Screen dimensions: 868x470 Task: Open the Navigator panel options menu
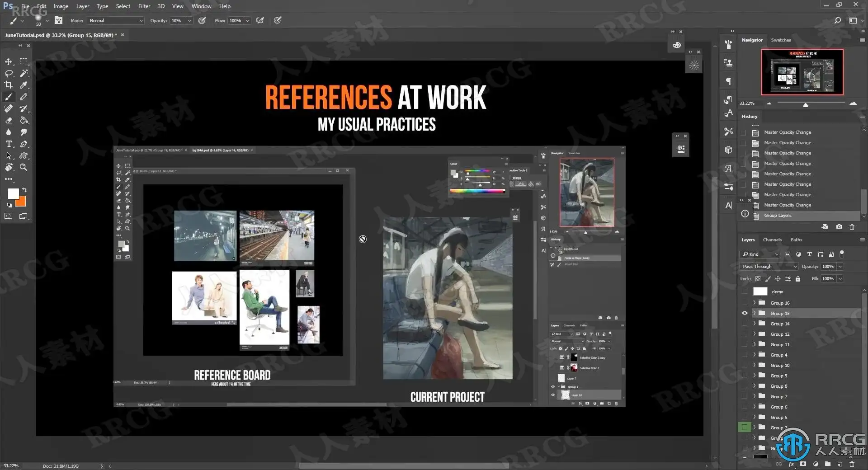coord(862,40)
